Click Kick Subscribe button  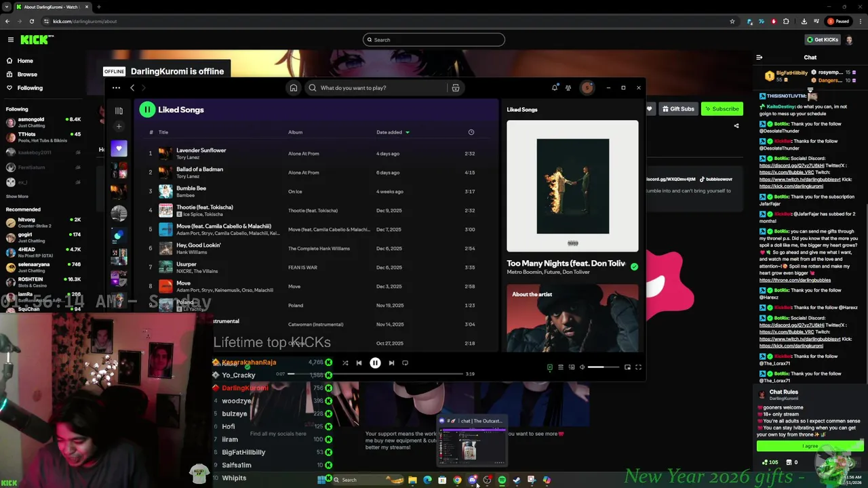(722, 108)
